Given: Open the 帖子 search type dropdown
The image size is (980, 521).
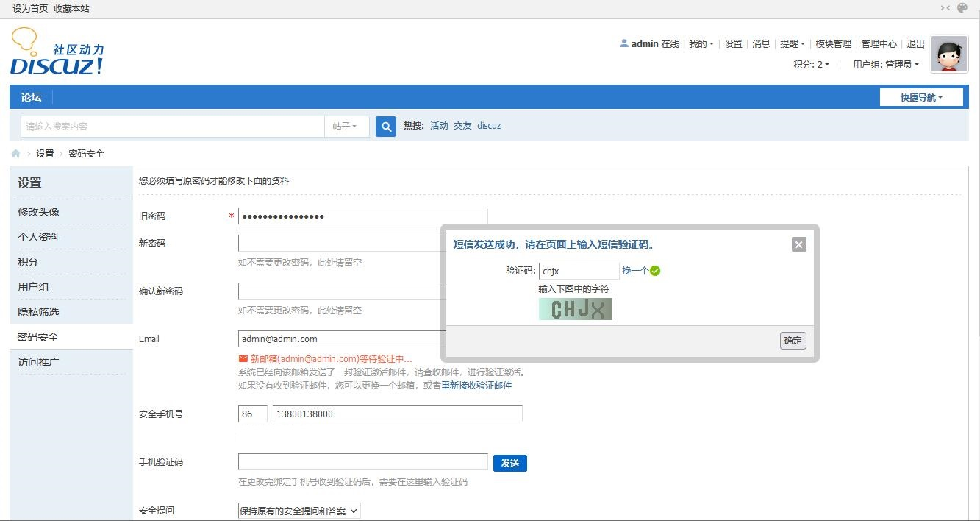Looking at the screenshot, I should click(344, 127).
